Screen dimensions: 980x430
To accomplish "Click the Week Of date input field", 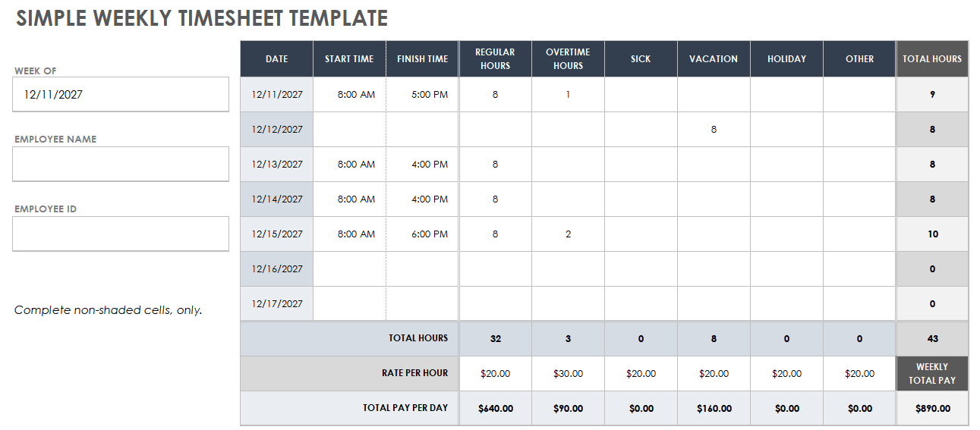I will click(120, 95).
